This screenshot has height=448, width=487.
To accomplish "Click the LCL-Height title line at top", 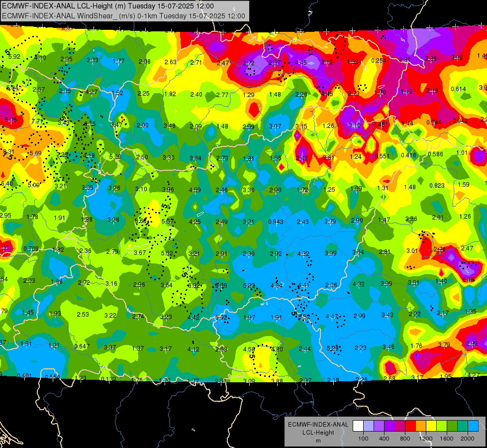I will (x=108, y=6).
